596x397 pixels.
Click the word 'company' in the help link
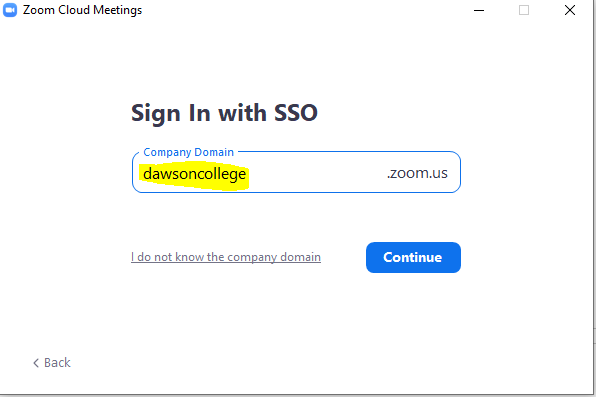click(x=252, y=257)
